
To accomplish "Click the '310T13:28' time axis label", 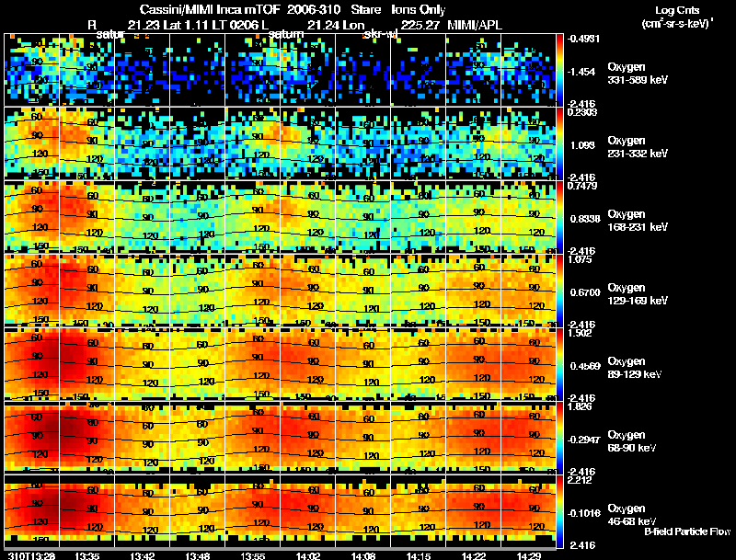I will 31,556.
